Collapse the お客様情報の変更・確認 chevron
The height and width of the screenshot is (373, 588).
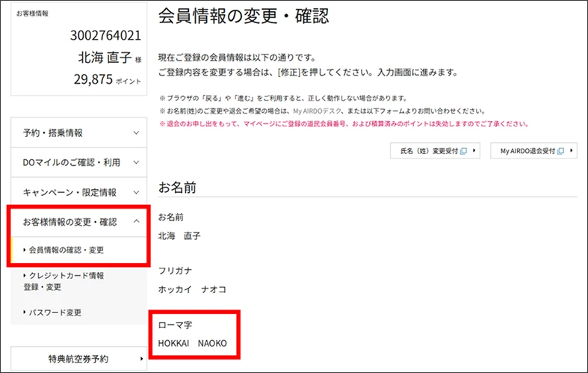pyautogui.click(x=135, y=222)
